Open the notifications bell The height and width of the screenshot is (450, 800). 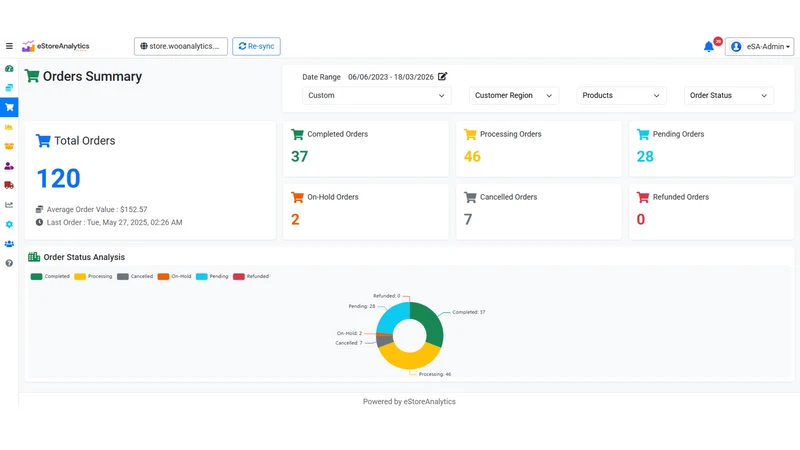point(709,47)
